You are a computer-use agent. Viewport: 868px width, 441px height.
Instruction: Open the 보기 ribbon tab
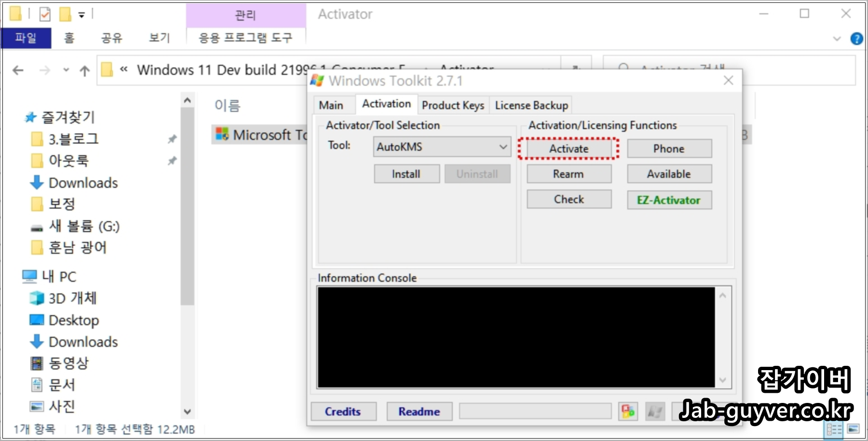click(x=160, y=38)
